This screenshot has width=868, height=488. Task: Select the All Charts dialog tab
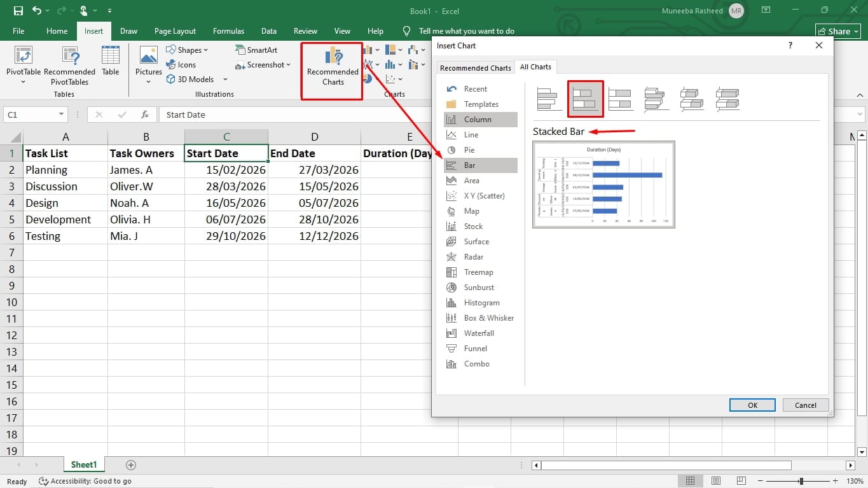pyautogui.click(x=535, y=67)
